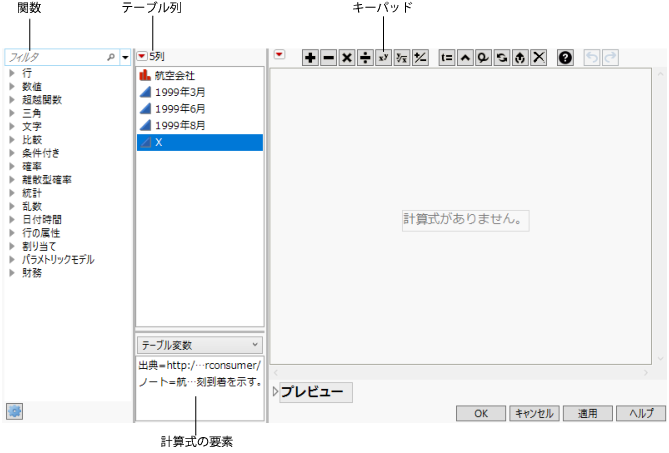Select the パラメトリックモデル function category
Screen dimensions: 669x453
(58, 259)
